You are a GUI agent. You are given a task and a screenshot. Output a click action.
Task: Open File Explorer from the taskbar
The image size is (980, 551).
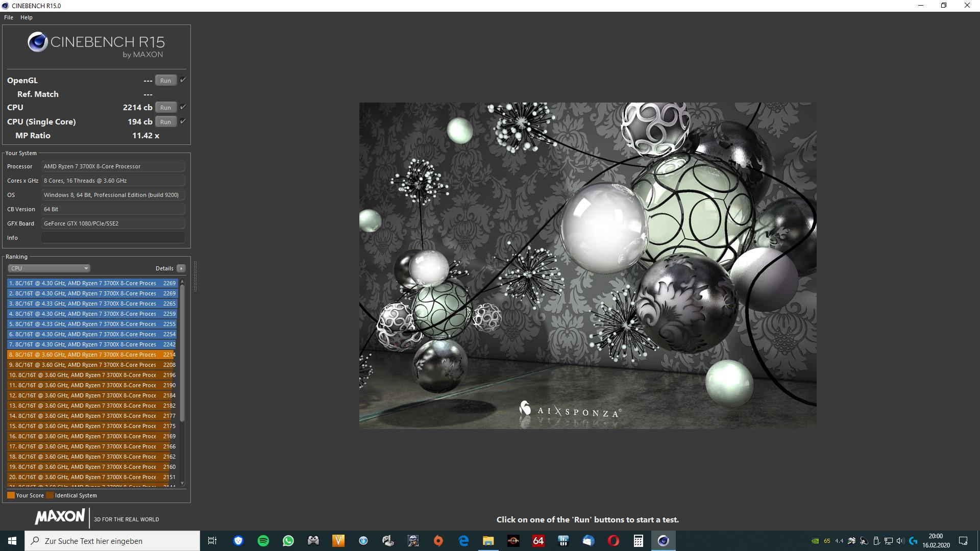click(x=488, y=541)
